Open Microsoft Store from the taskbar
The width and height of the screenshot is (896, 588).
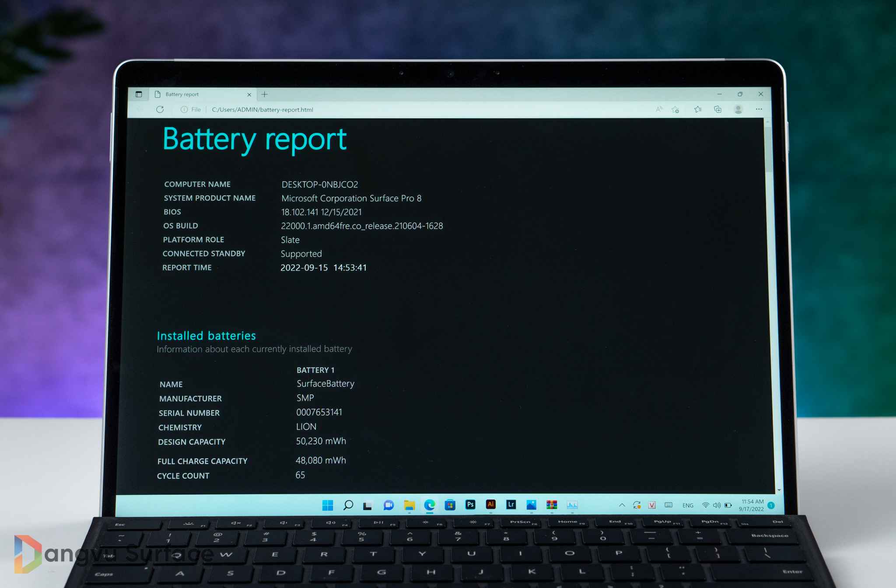click(450, 505)
